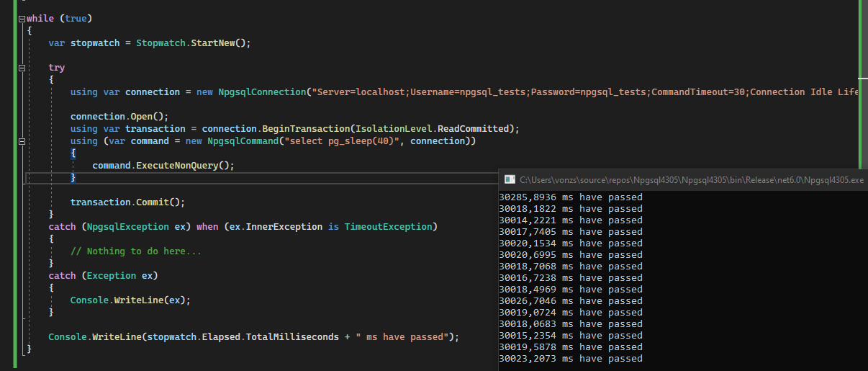Viewport: 868px width, 371px height.
Task: Click the " ms have passed" string literal
Action: tap(402, 336)
